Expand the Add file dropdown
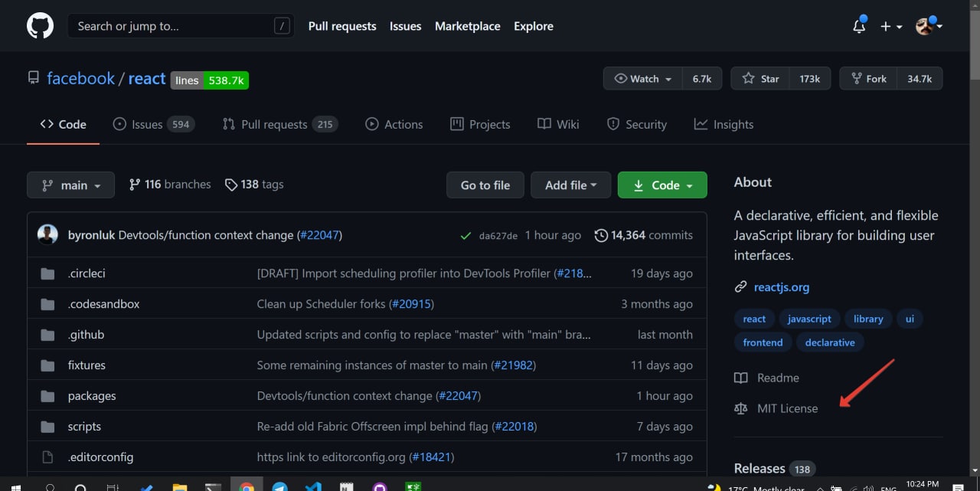 (570, 185)
